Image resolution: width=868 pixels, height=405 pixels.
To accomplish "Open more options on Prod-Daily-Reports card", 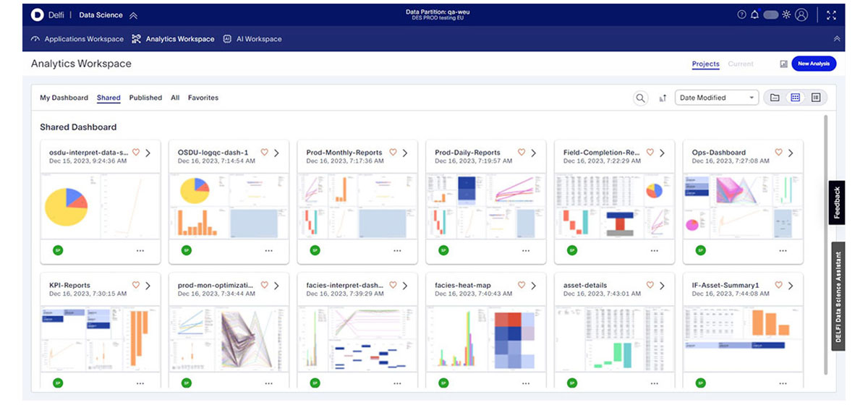I will click(x=526, y=250).
